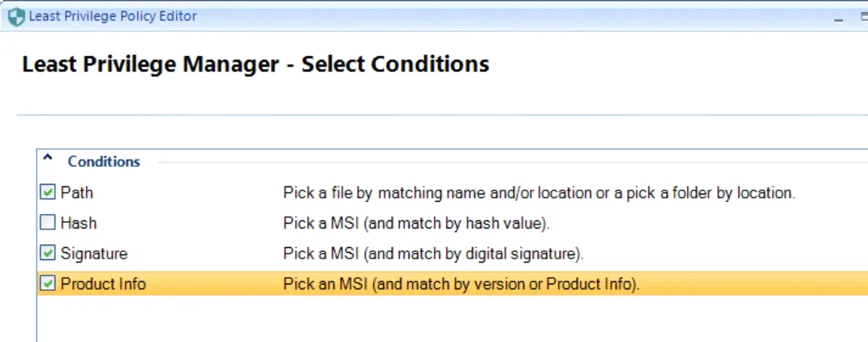Collapse the Conditions section chevron
The width and height of the screenshot is (868, 342).
pos(47,160)
